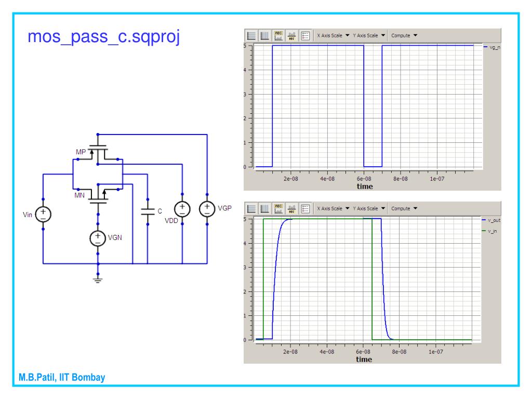Click the time axis label of the vg_n plot
This screenshot has width=532, height=399.
click(x=365, y=187)
